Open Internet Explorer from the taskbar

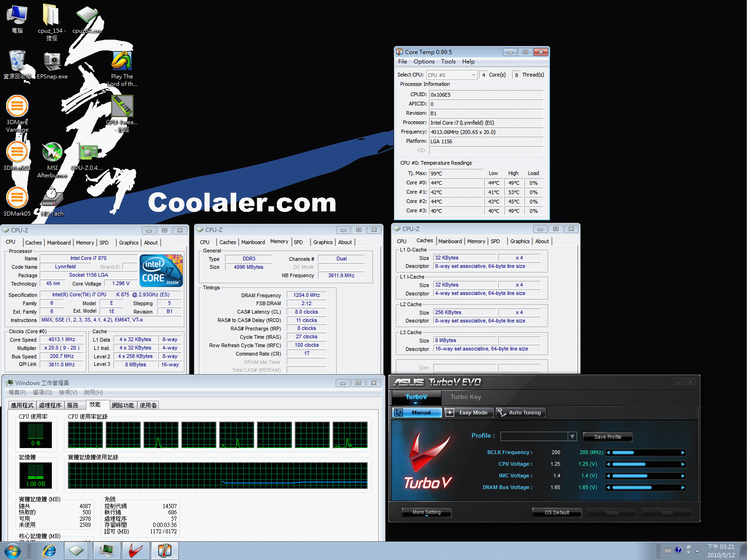pos(49,551)
